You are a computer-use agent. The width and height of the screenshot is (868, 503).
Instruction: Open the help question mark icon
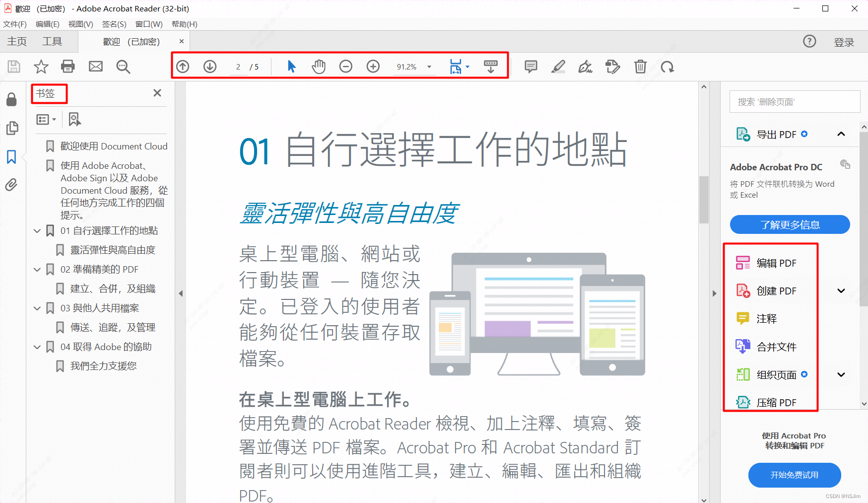[809, 42]
